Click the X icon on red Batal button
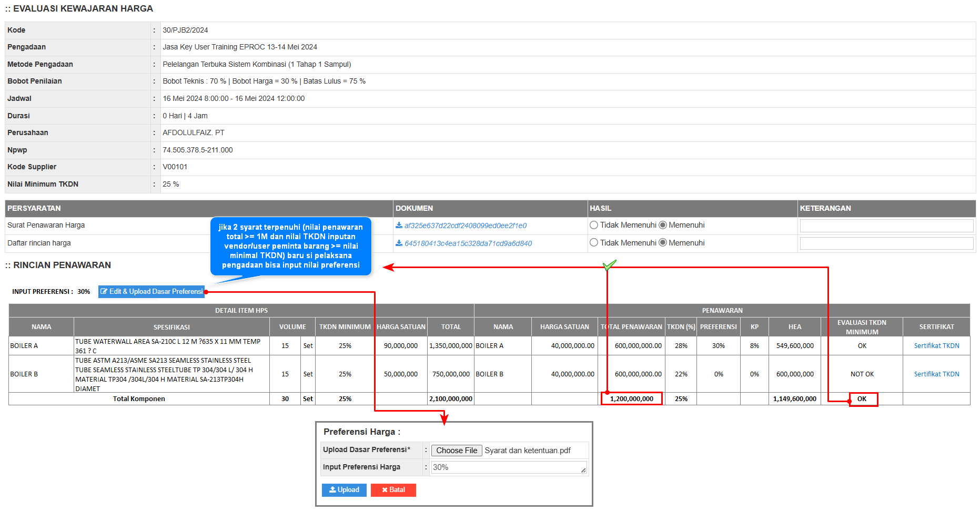980x522 pixels. pos(385,490)
